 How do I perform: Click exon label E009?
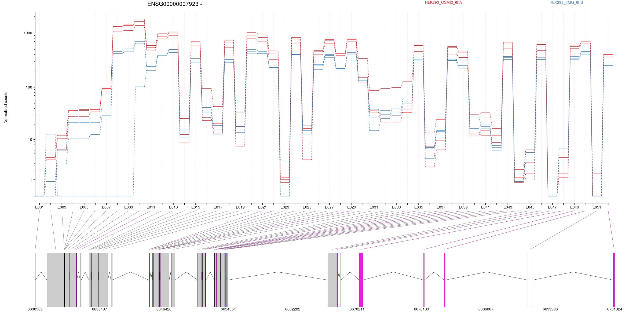[129, 207]
